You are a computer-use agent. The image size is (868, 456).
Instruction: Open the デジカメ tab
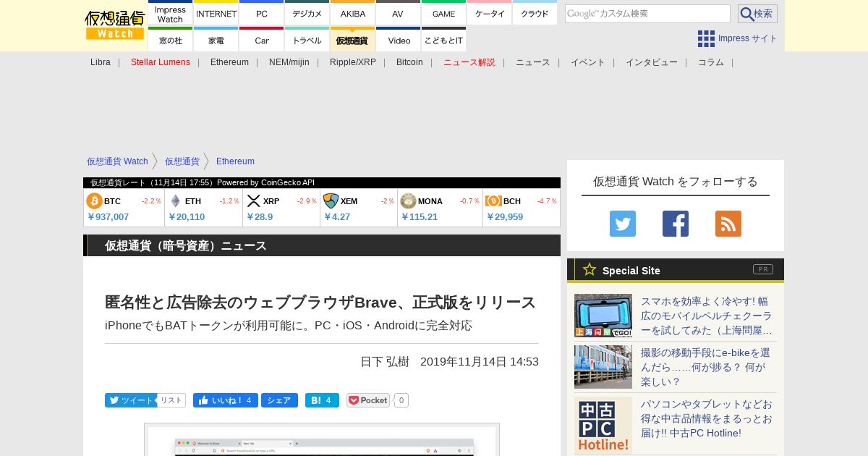coord(307,14)
